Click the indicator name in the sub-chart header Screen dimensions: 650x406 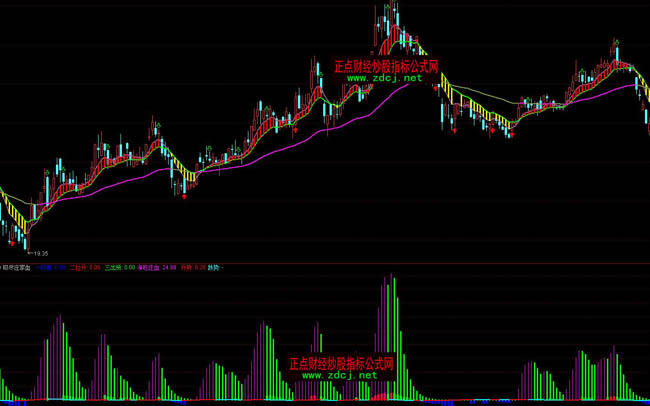[20, 267]
